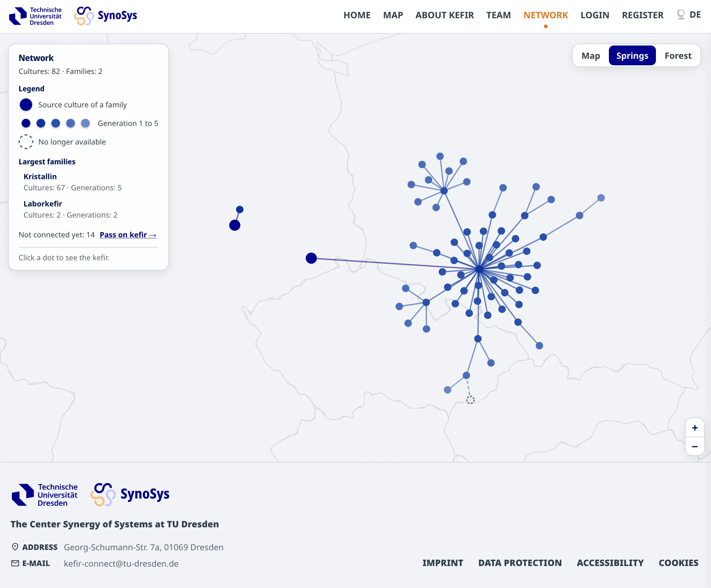Click the kefir-connect@tu-dresden.de email
This screenshot has height=588, width=711.
click(x=121, y=564)
